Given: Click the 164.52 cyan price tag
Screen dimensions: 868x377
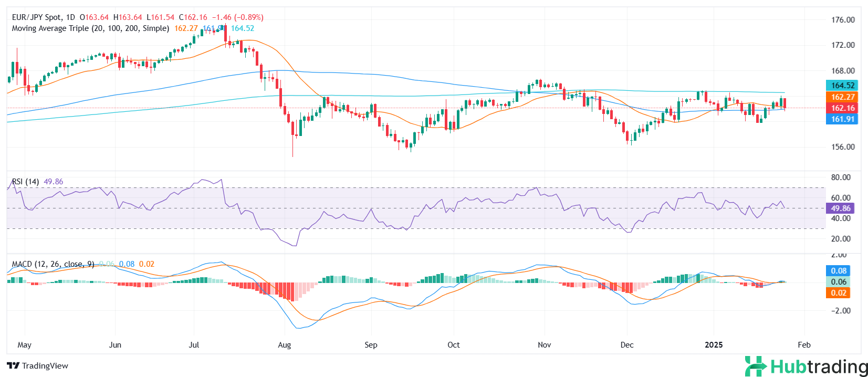Looking at the screenshot, I should 842,86.
